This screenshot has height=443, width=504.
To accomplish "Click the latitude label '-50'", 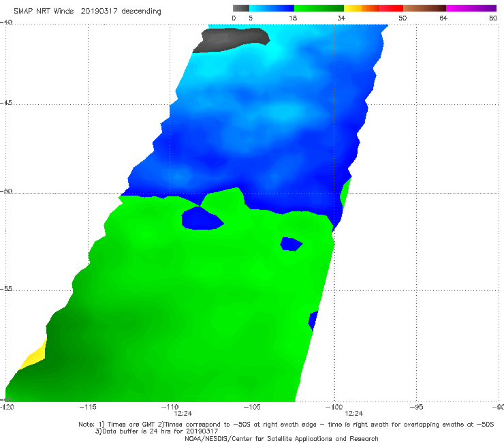I will coord(6,192).
